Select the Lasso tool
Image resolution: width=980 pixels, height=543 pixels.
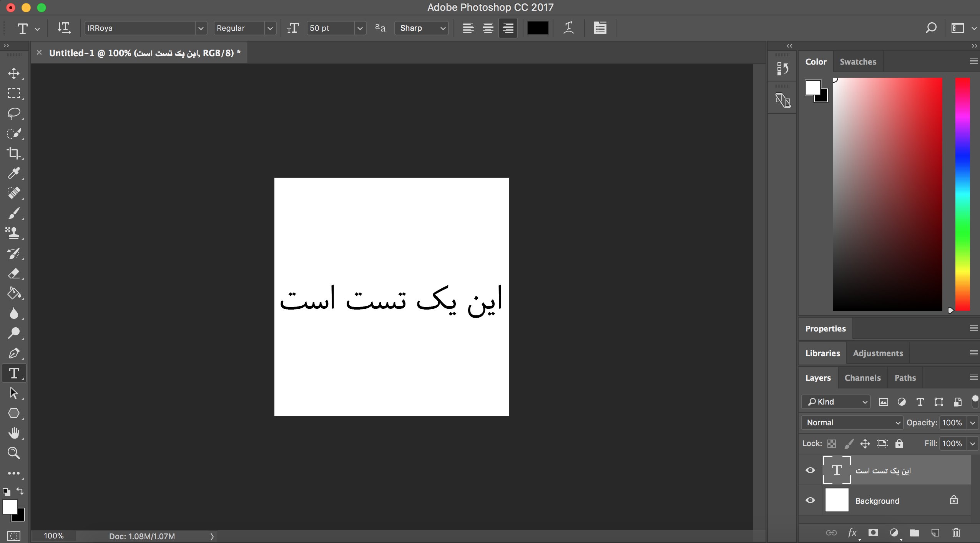(x=14, y=113)
